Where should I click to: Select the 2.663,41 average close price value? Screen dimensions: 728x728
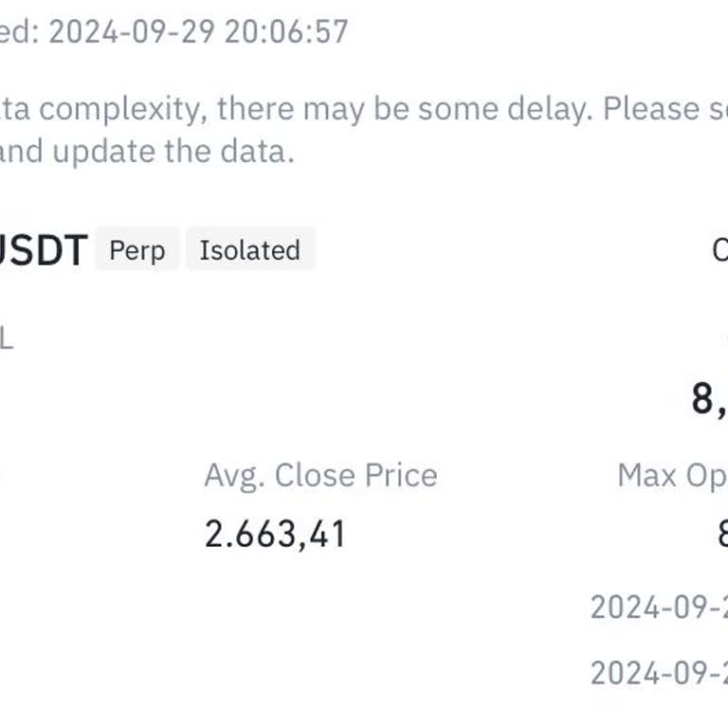click(275, 534)
